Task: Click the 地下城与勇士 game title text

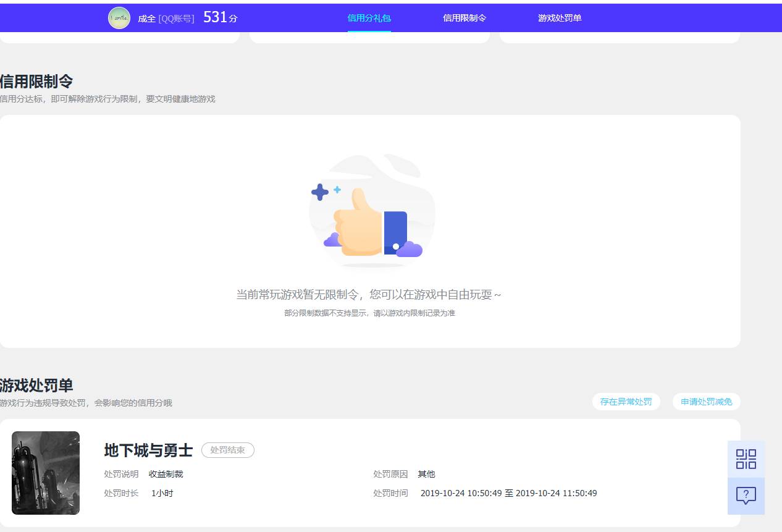Action: 148,450
